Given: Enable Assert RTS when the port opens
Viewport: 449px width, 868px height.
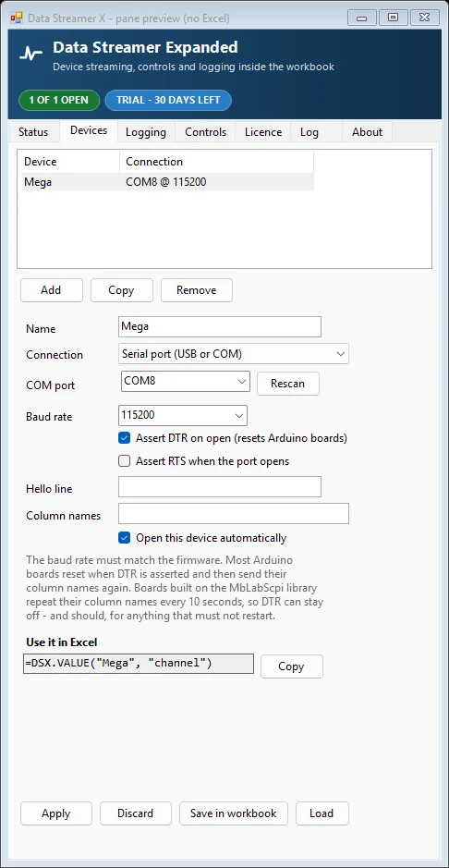Looking at the screenshot, I should click(x=125, y=460).
